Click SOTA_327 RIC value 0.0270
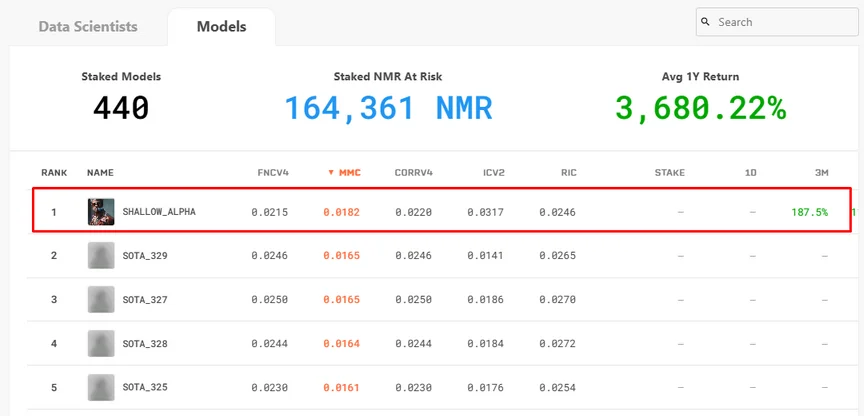864x416 pixels. (558, 300)
